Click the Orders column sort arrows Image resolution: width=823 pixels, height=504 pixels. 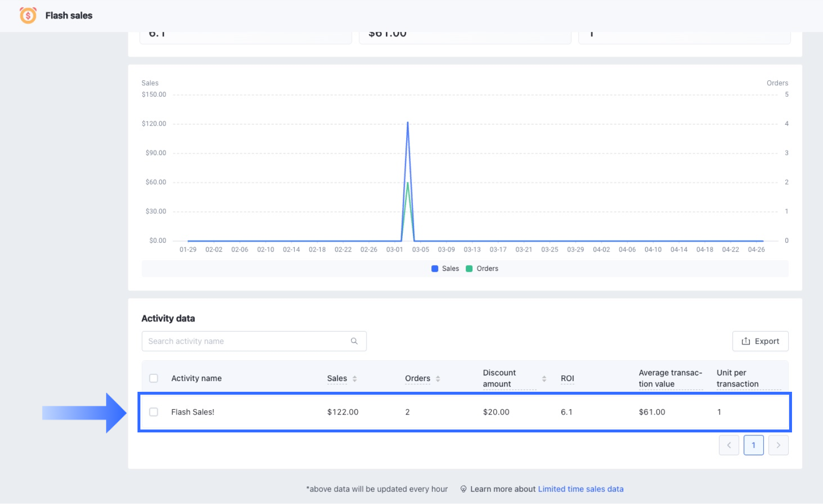[x=438, y=379]
